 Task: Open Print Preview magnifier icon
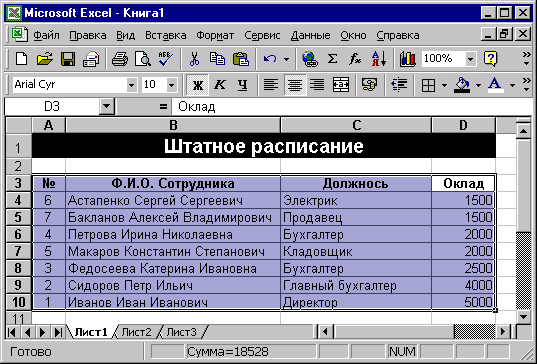click(142, 59)
